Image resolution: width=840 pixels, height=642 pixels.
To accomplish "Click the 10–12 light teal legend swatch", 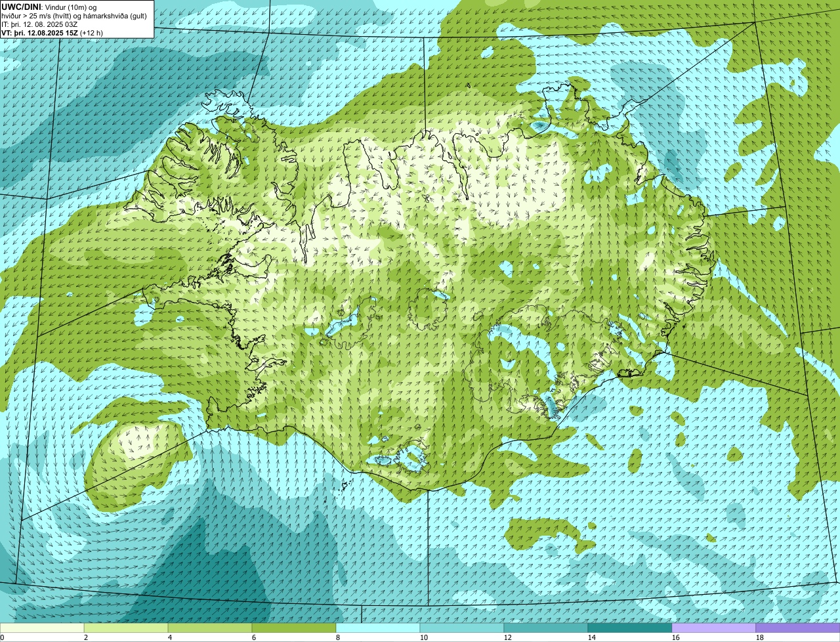I will 462,628.
